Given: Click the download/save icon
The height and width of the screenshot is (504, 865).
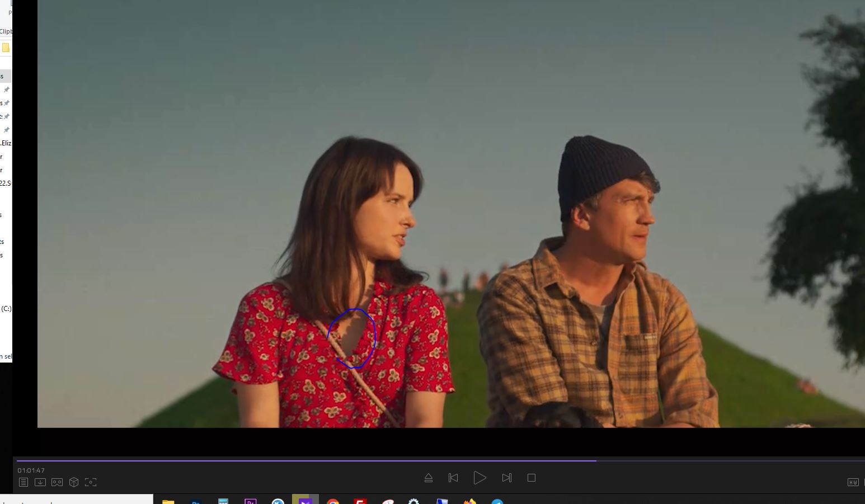Looking at the screenshot, I should coord(40,482).
